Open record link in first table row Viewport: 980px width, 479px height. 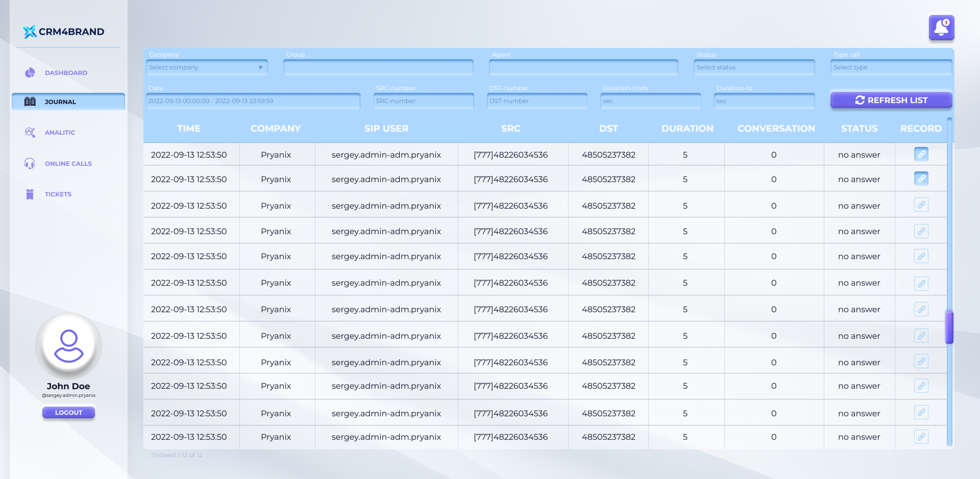pos(921,154)
